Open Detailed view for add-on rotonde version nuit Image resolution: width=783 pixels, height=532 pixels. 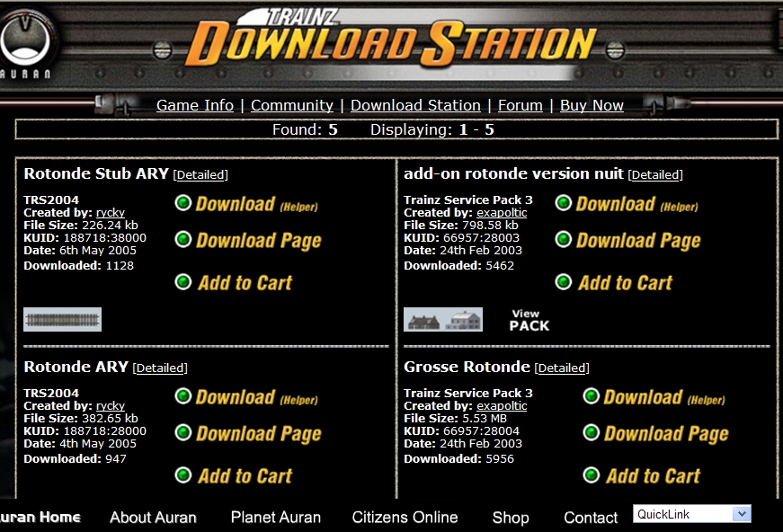point(655,174)
